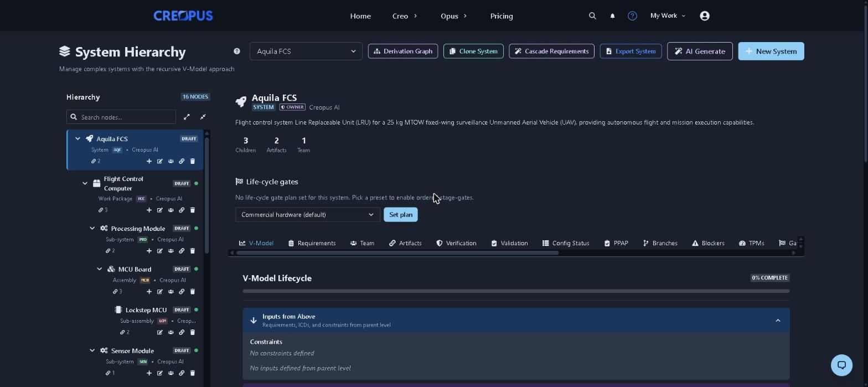Switch to the PPAP tab
This screenshot has width=868, height=387.
coord(616,243)
